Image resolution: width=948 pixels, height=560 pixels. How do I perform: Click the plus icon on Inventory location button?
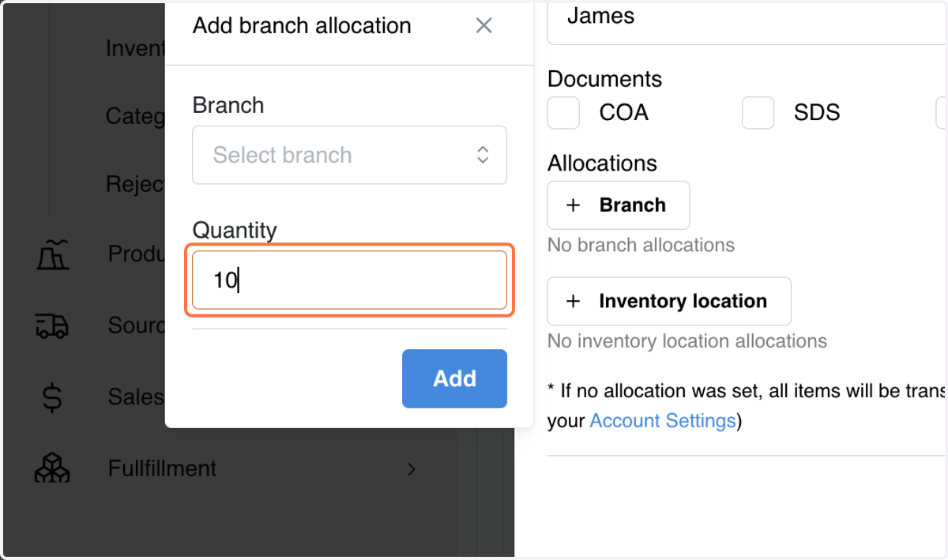574,301
